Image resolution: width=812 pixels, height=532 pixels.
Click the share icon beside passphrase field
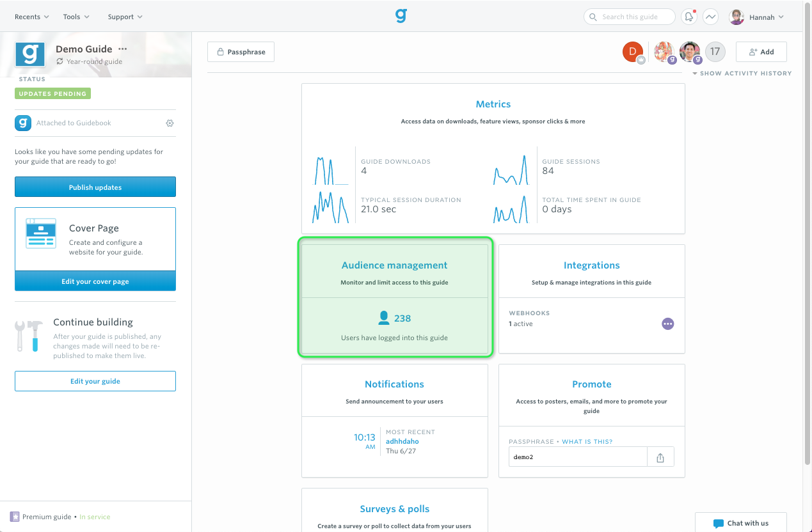pyautogui.click(x=660, y=457)
